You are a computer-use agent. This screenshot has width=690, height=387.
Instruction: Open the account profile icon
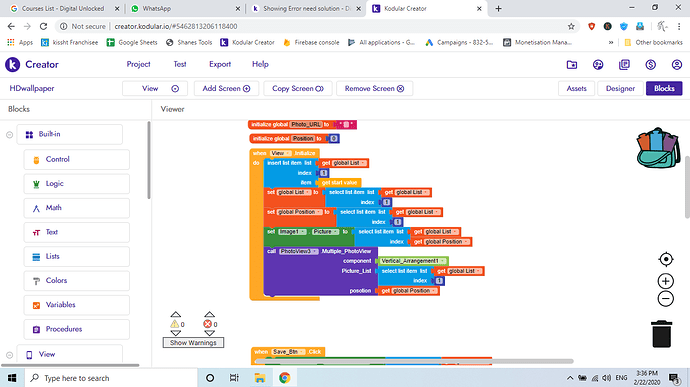(677, 65)
